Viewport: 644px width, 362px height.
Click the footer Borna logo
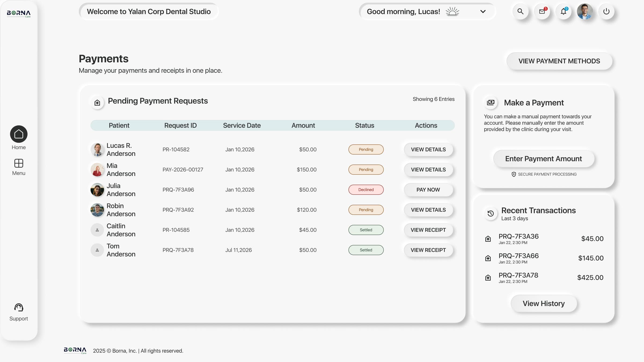tap(75, 350)
